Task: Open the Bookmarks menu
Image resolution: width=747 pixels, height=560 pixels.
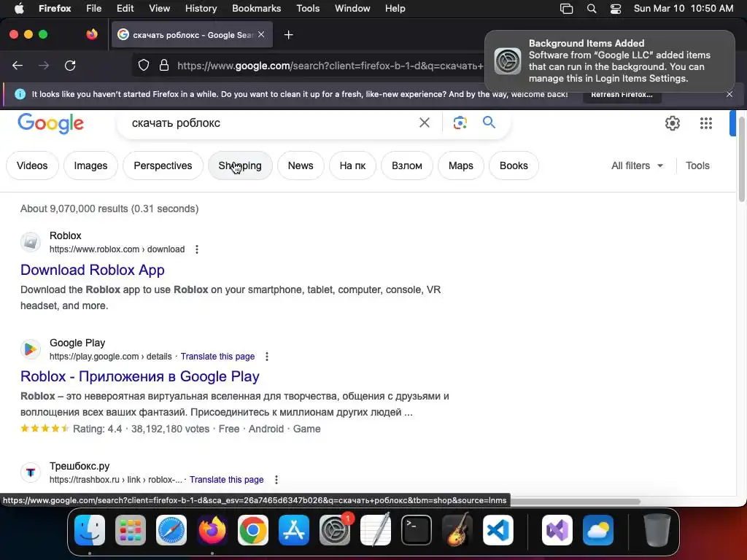Action: tap(256, 9)
